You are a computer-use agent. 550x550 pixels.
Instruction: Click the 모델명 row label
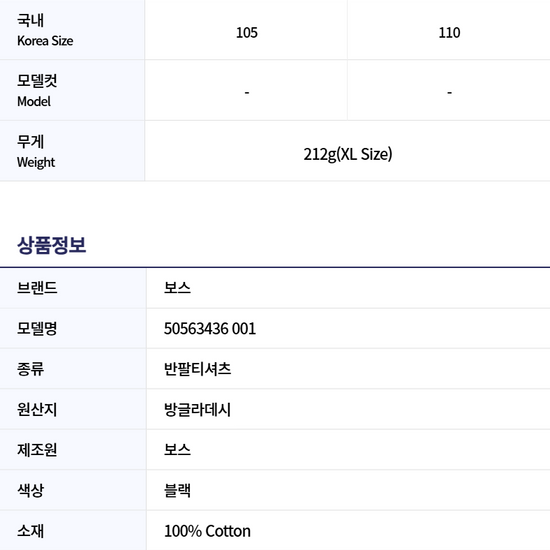(37, 329)
